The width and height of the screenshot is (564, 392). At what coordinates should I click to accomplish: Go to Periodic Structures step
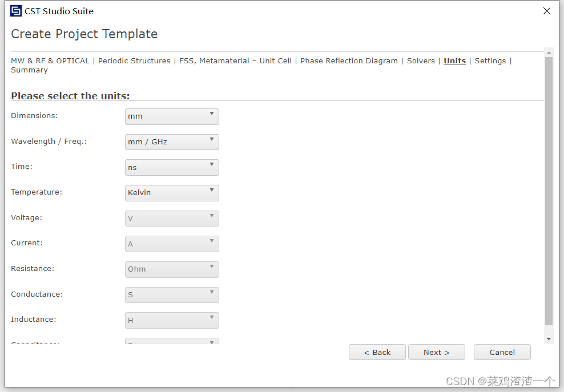[x=134, y=61]
